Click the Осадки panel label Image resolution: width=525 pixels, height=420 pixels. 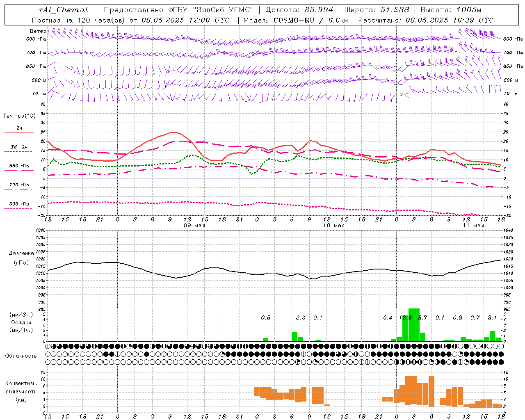click(x=21, y=322)
